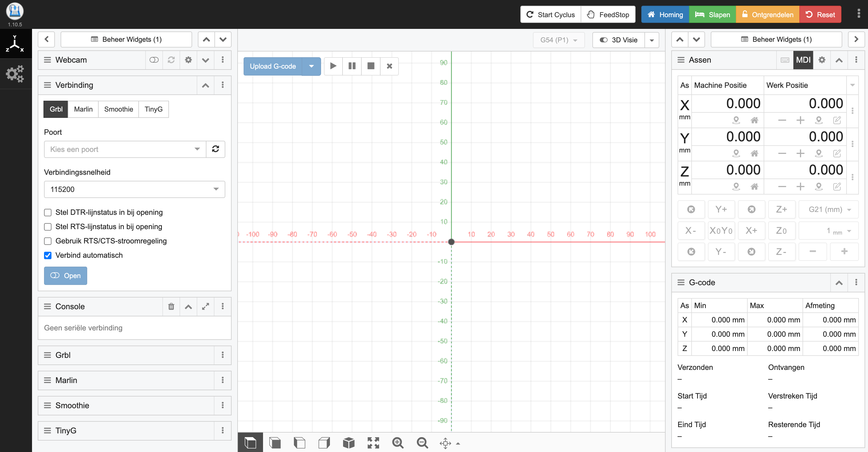Select the TinyG controller tab
The image size is (868, 452).
click(154, 109)
